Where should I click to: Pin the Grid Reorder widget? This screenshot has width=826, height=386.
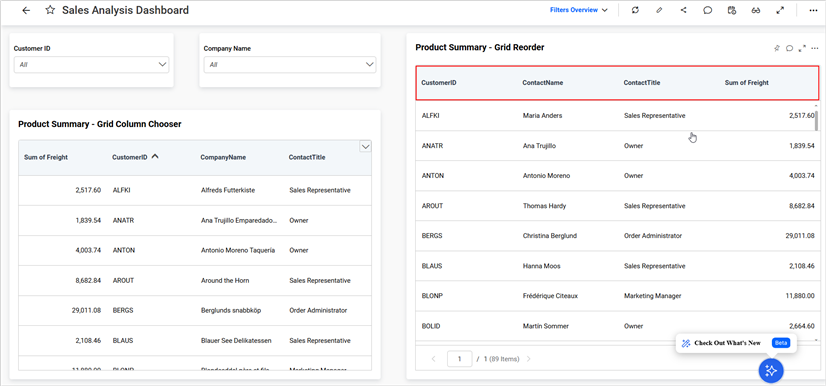pos(776,48)
